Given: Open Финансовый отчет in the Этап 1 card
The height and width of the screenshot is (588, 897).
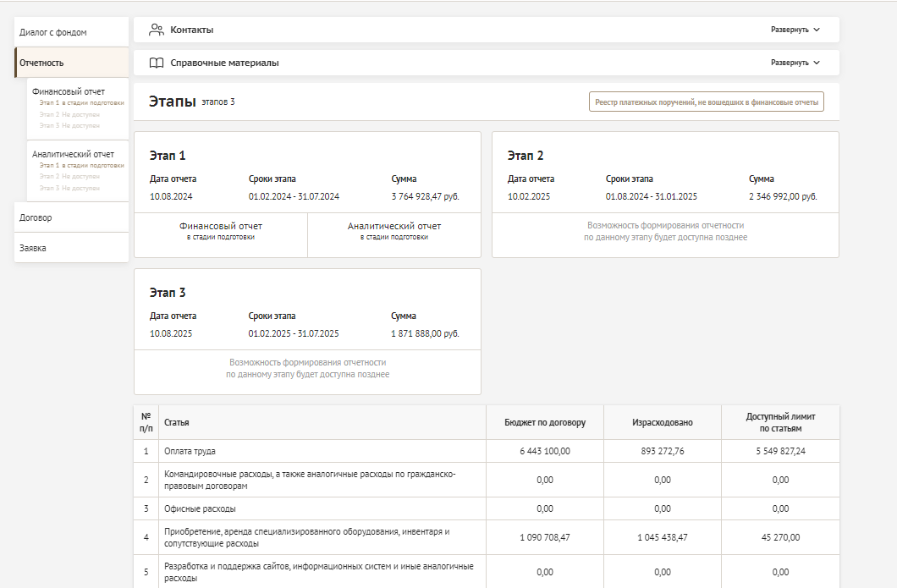Looking at the screenshot, I should point(221,230).
